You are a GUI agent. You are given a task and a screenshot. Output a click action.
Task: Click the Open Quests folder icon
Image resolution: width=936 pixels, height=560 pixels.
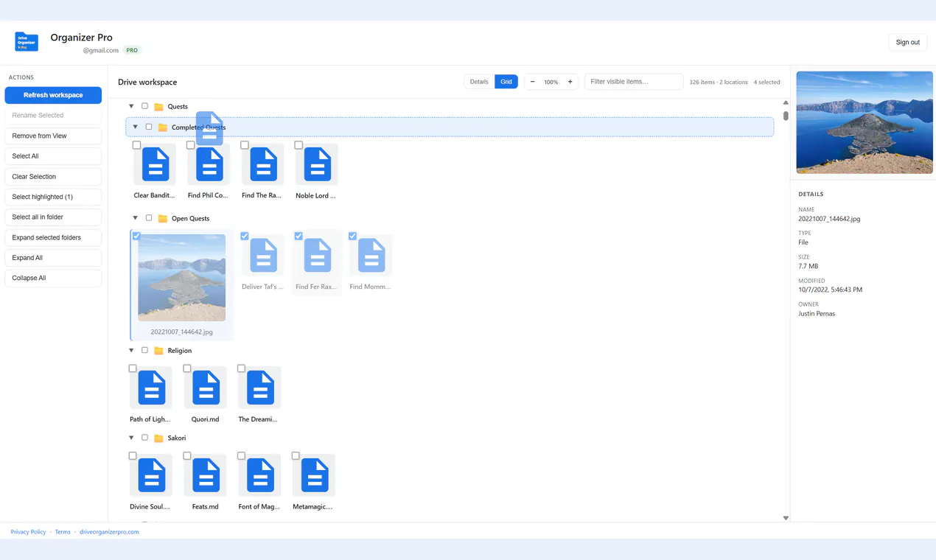(163, 219)
